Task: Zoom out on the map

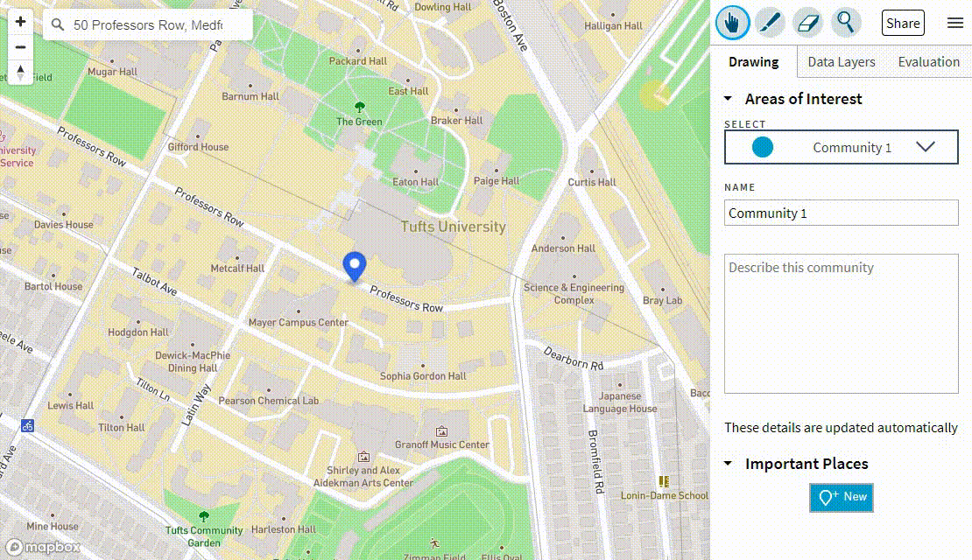Action: (x=19, y=46)
